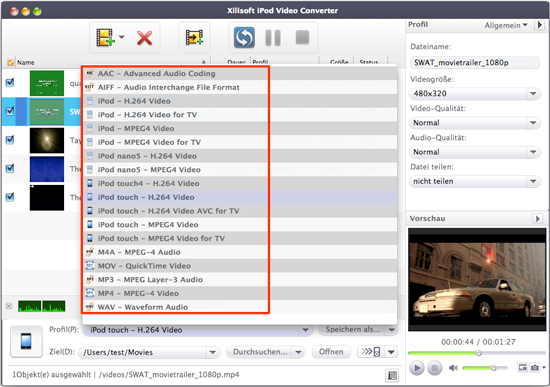550x387 pixels.
Task: Mute the preview with speaker icon
Action: [453, 368]
